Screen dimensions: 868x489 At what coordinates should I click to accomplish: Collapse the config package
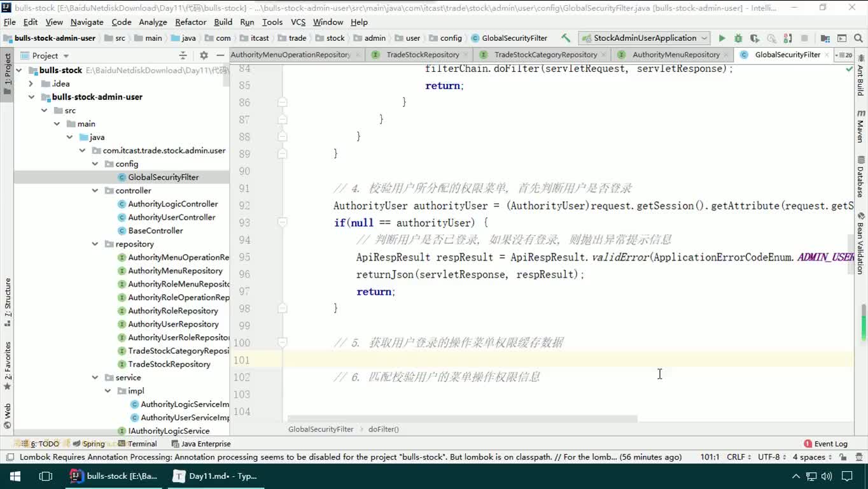[95, 164]
